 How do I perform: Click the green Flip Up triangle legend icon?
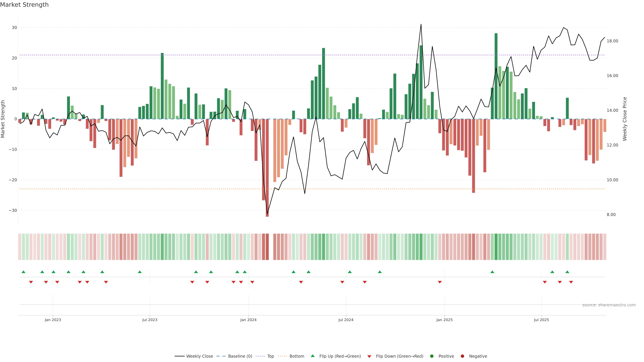[x=312, y=356]
